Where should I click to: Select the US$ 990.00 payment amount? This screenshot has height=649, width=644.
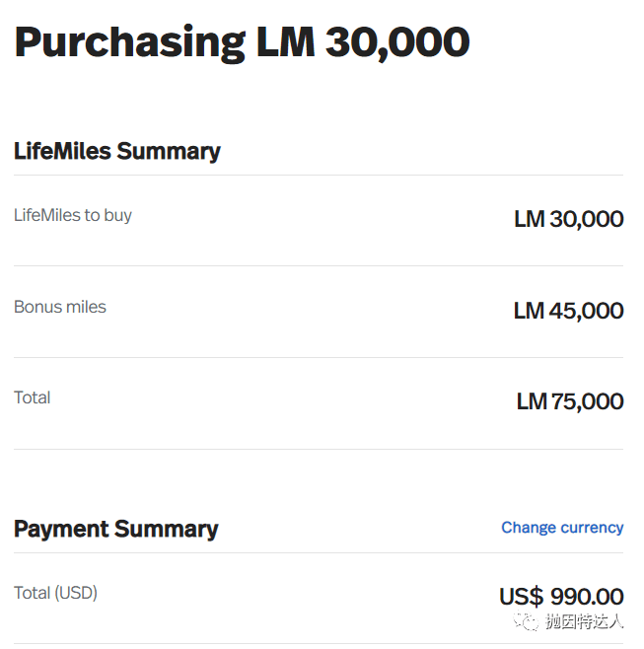(561, 597)
